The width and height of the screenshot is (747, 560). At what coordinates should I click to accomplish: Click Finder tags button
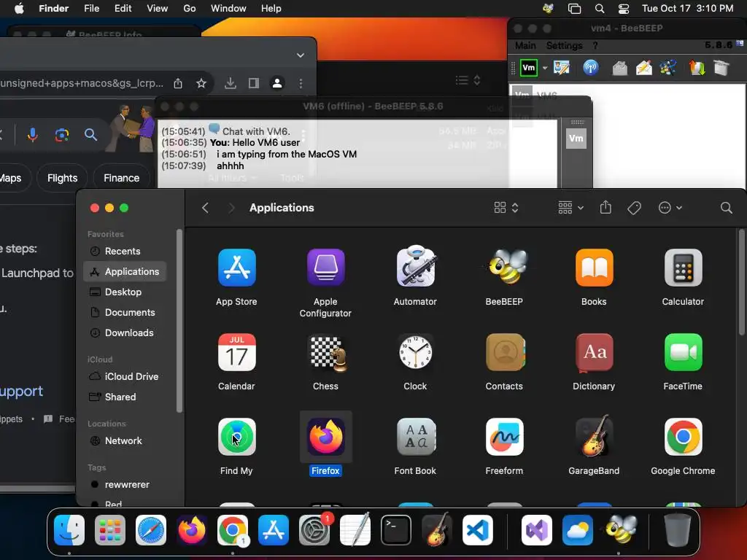634,208
